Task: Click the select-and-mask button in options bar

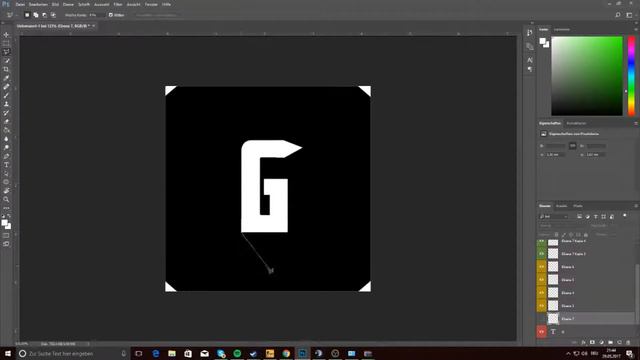Action: [156, 15]
